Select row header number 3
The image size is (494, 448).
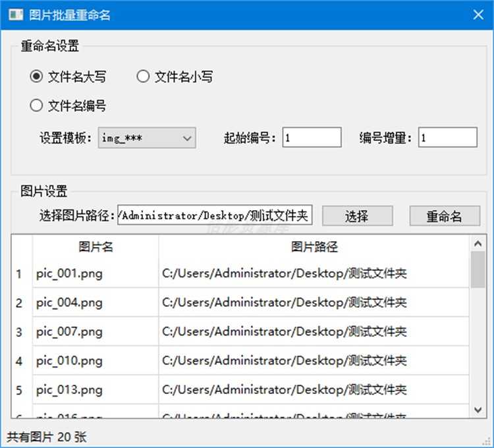[22, 332]
